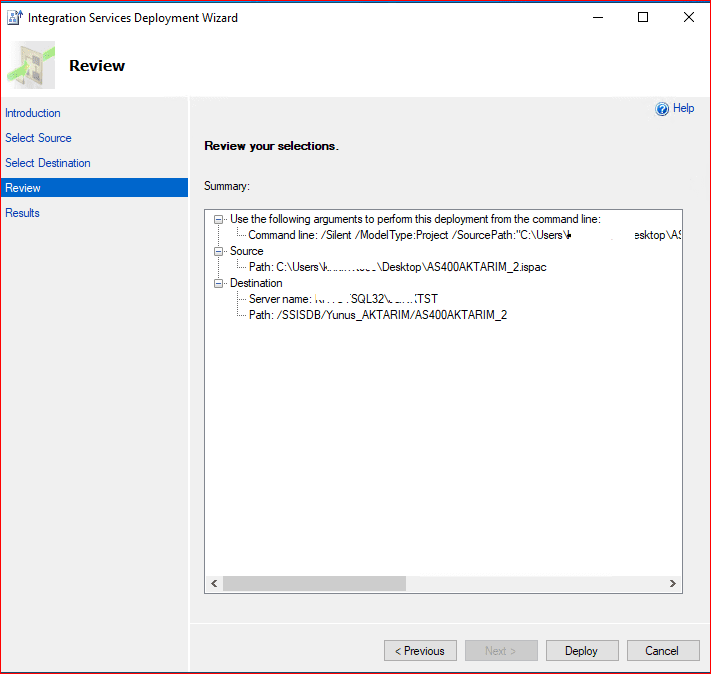This screenshot has width=711, height=674.
Task: Click the wizard icon in title bar
Action: coord(15,17)
